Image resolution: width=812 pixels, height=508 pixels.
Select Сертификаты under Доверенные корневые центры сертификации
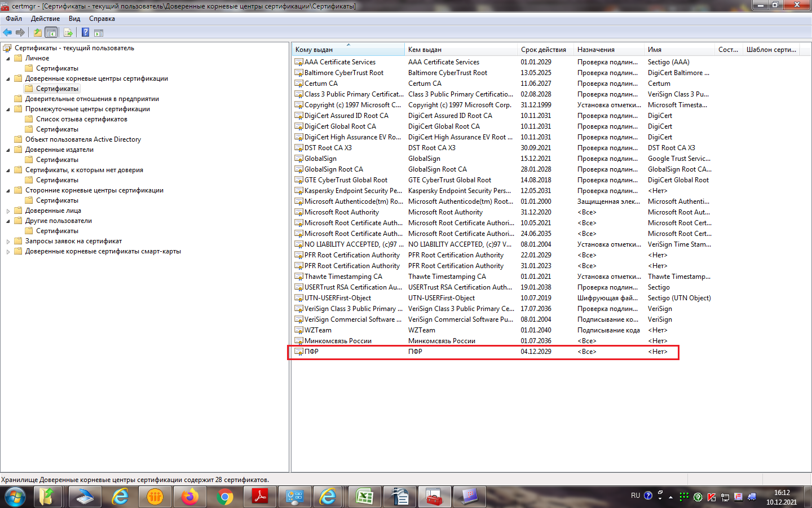point(57,89)
